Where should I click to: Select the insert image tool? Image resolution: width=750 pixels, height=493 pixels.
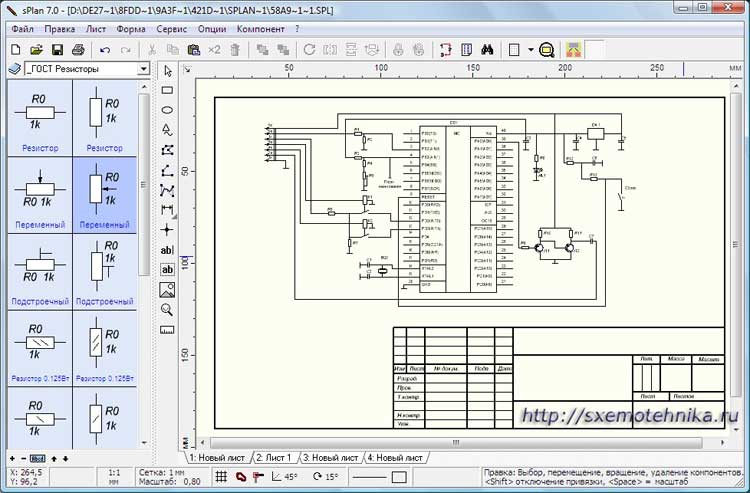tap(168, 289)
